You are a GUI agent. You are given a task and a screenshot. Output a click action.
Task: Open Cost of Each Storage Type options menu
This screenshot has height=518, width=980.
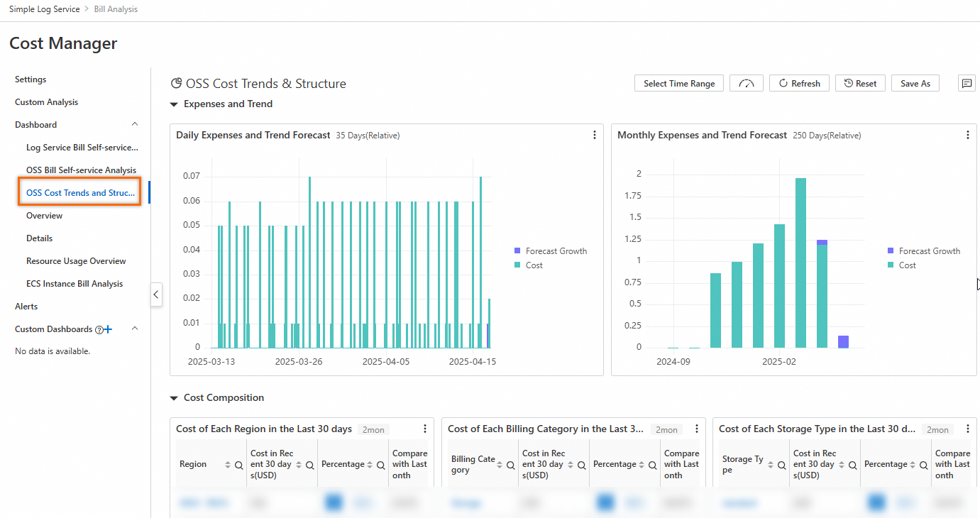point(968,429)
